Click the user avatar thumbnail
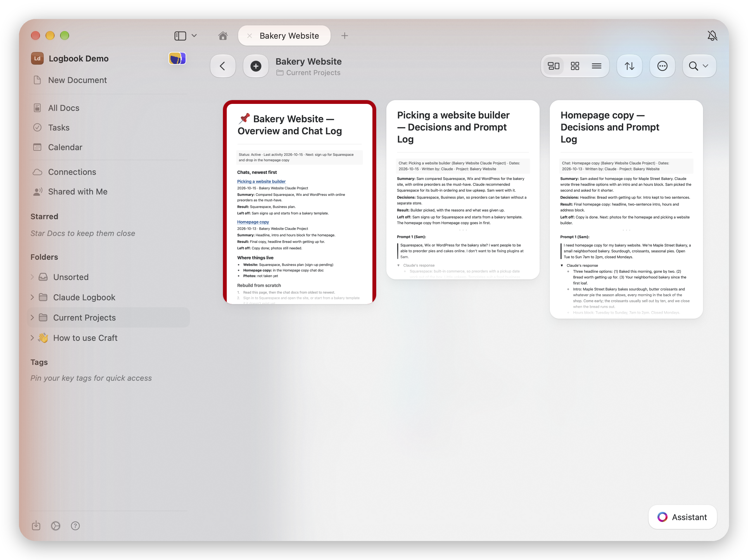This screenshot has width=748, height=560. (x=177, y=59)
